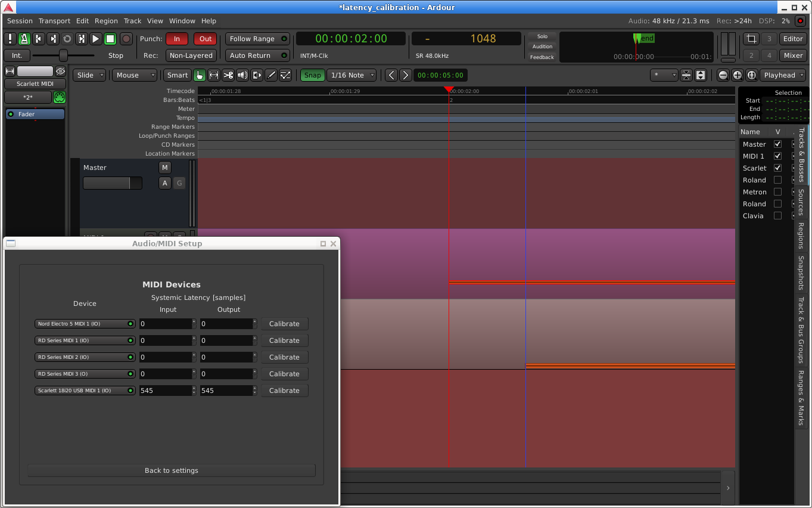Viewport: 812px width, 508px height.
Task: Open the Transport menu
Action: tap(54, 21)
